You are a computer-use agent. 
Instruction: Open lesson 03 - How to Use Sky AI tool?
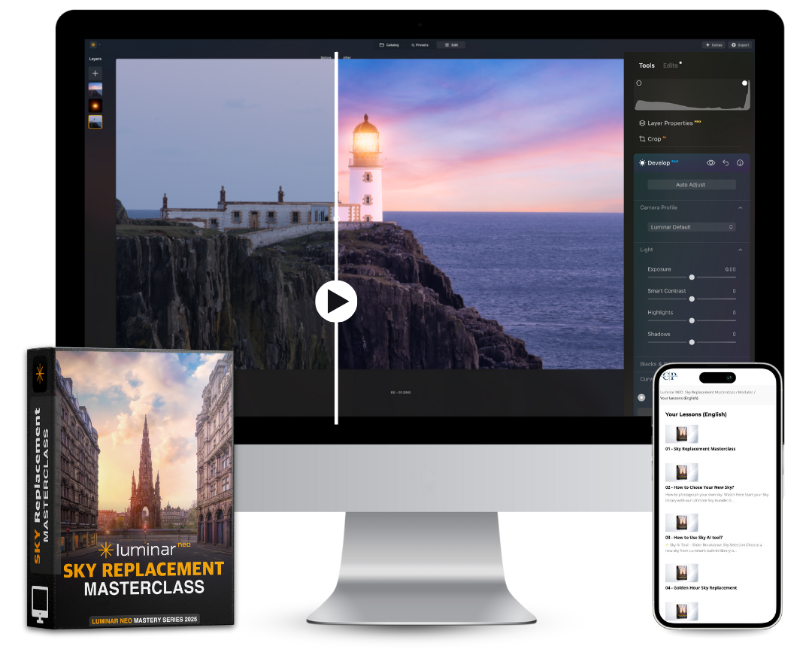[694, 538]
